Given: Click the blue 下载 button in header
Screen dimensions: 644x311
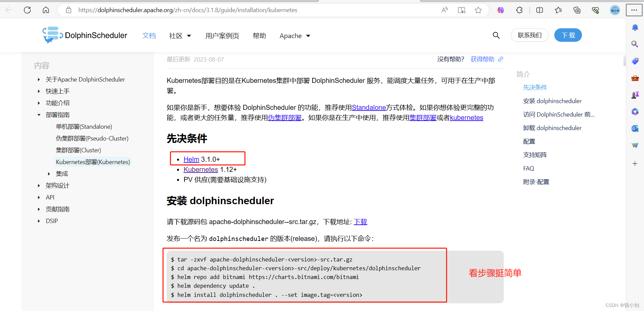Looking at the screenshot, I should tap(568, 35).
